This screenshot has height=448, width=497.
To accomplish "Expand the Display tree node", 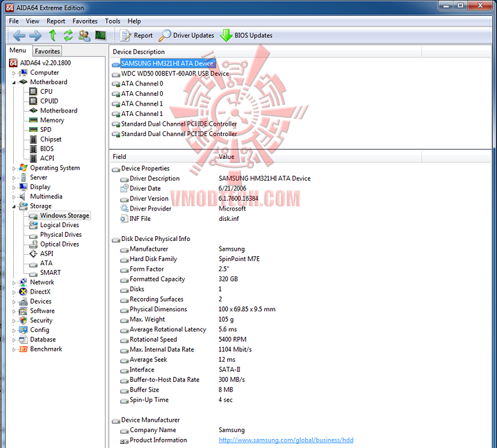I will [x=14, y=187].
